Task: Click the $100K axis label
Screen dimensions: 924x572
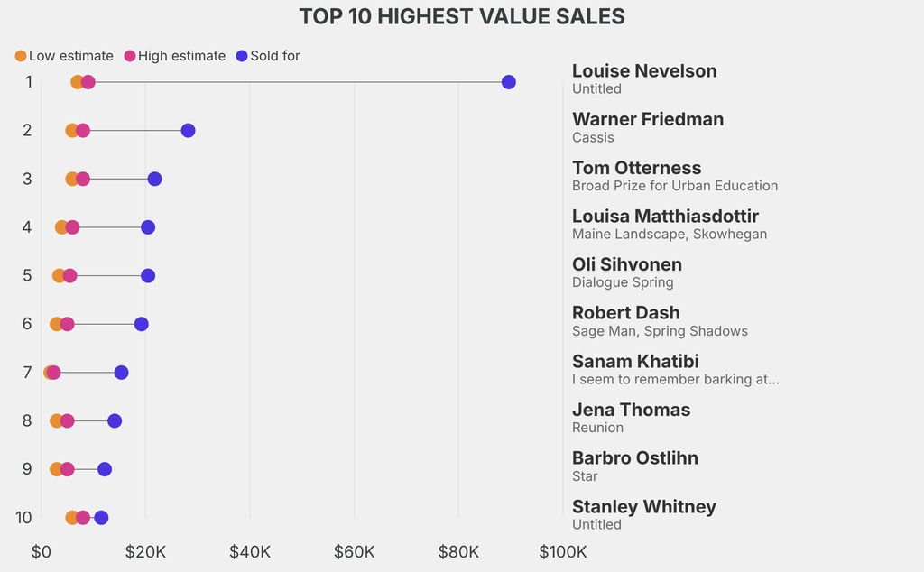Action: (x=563, y=552)
